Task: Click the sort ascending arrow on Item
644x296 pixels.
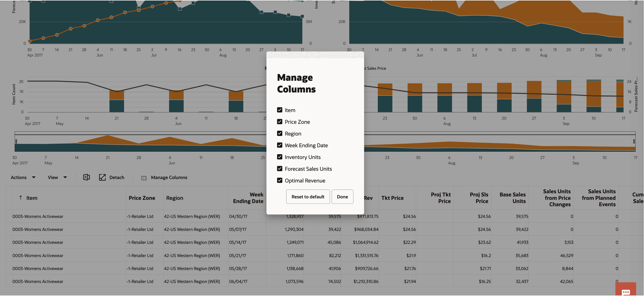Action: coord(20,198)
